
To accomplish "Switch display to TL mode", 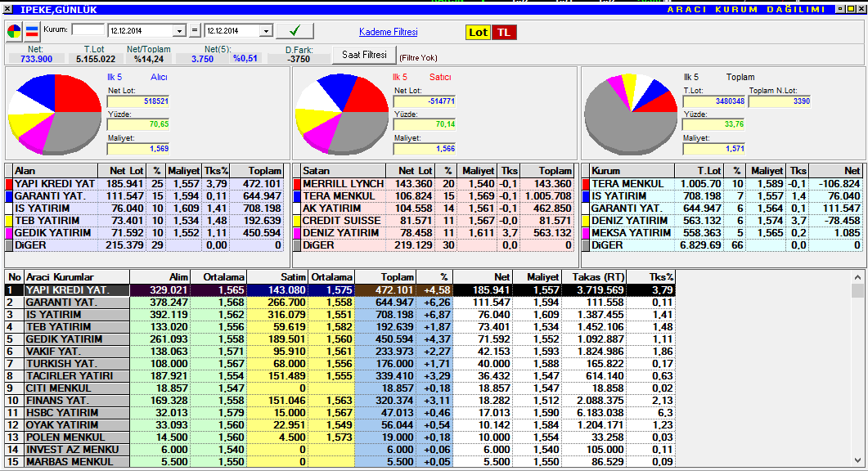I will pyautogui.click(x=504, y=33).
